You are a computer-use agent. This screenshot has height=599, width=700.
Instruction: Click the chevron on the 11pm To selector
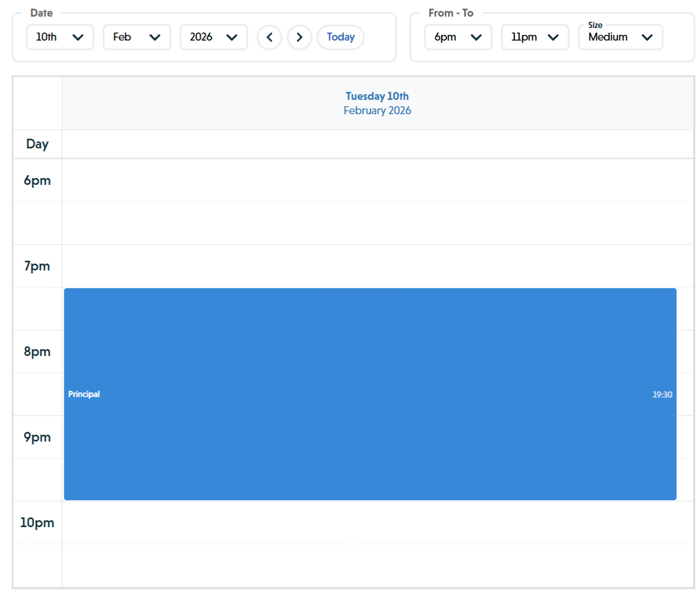point(554,37)
